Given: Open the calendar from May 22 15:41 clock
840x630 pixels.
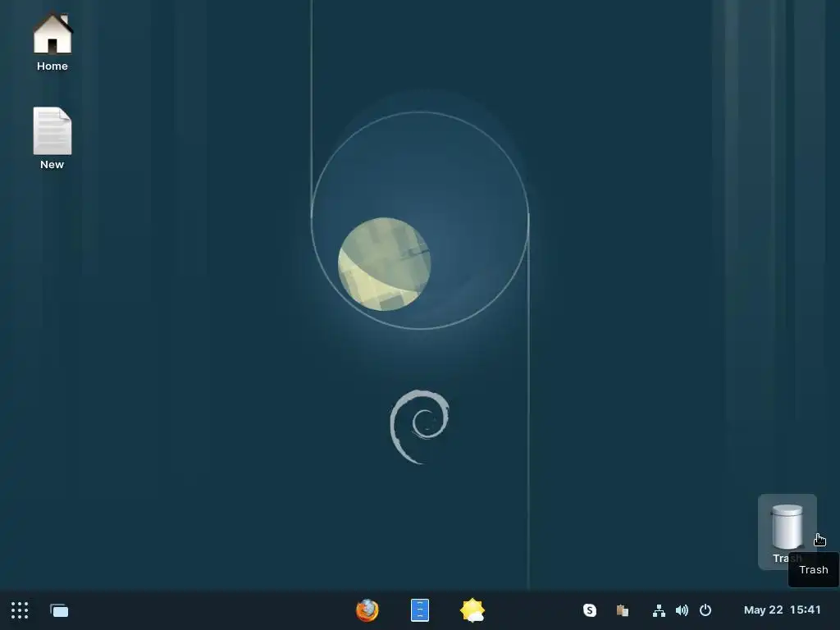Looking at the screenshot, I should tap(782, 610).
